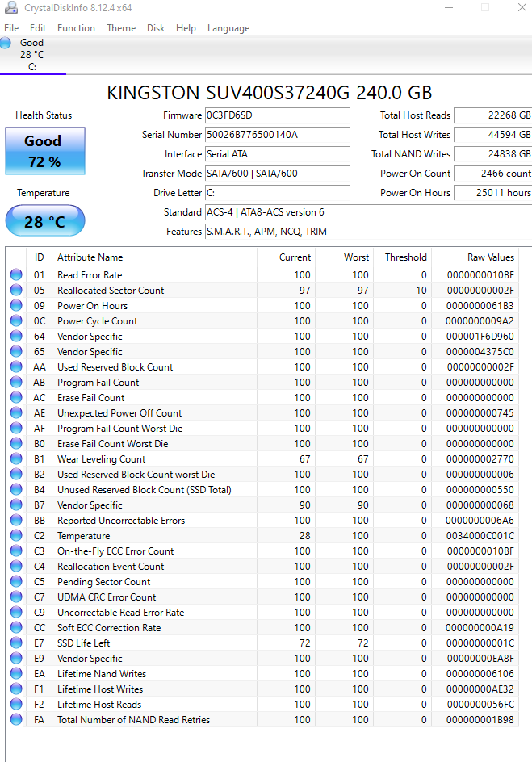Screen dimensions: 532x762
Task: Click the 28 °C temperature button
Action: 45,221
